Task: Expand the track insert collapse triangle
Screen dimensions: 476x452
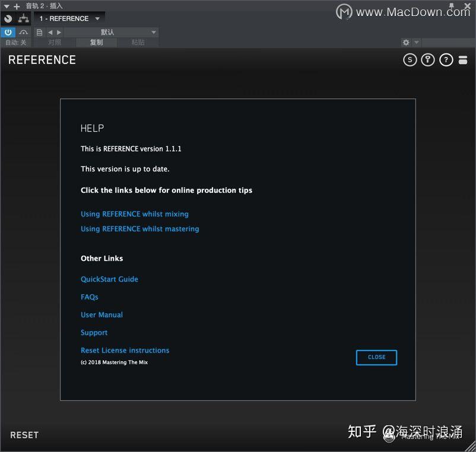Action: click(x=7, y=6)
